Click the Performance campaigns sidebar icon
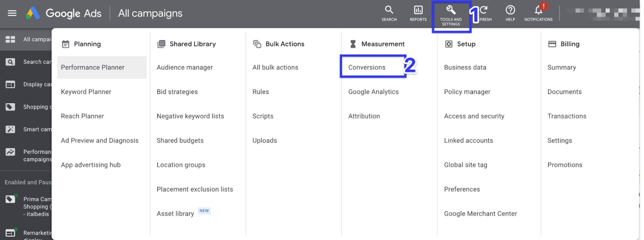This screenshot has height=240, width=644. point(10,152)
